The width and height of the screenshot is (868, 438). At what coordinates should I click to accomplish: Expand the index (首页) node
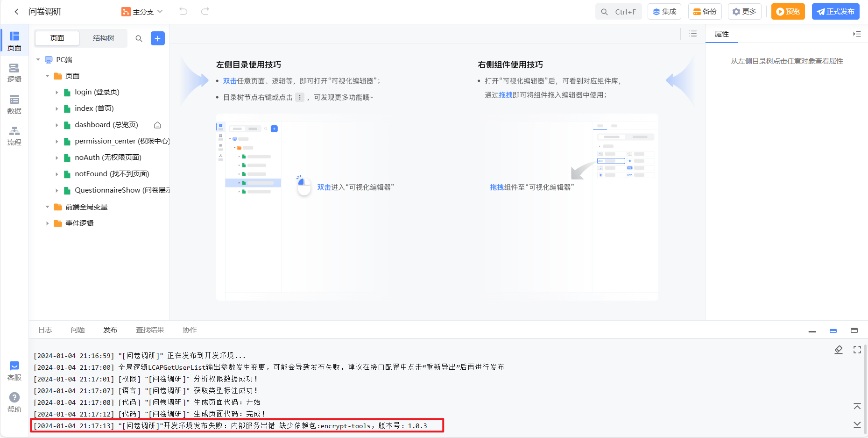57,109
